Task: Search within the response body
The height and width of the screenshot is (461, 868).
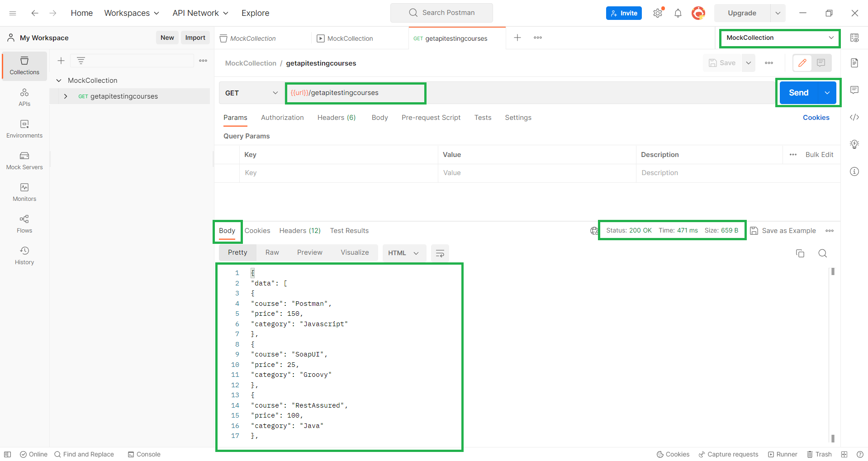Action: (822, 253)
